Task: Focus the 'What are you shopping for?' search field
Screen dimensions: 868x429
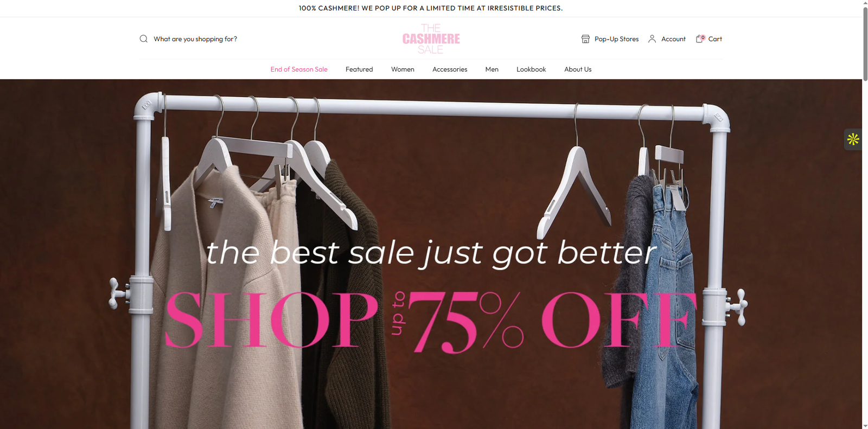Action: 195,39
